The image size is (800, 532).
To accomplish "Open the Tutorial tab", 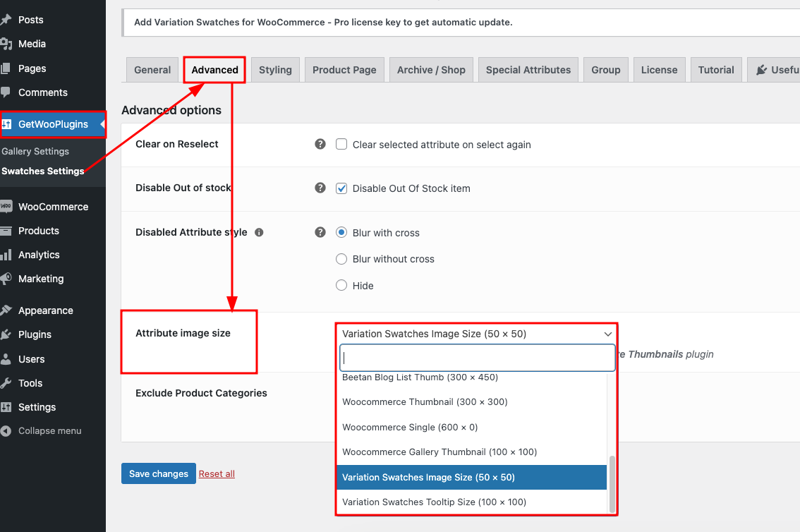I will coord(716,70).
